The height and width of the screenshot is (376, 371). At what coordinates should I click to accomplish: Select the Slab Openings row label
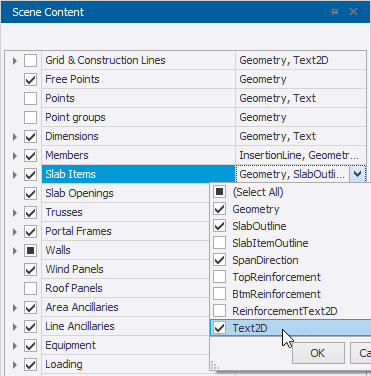point(79,193)
